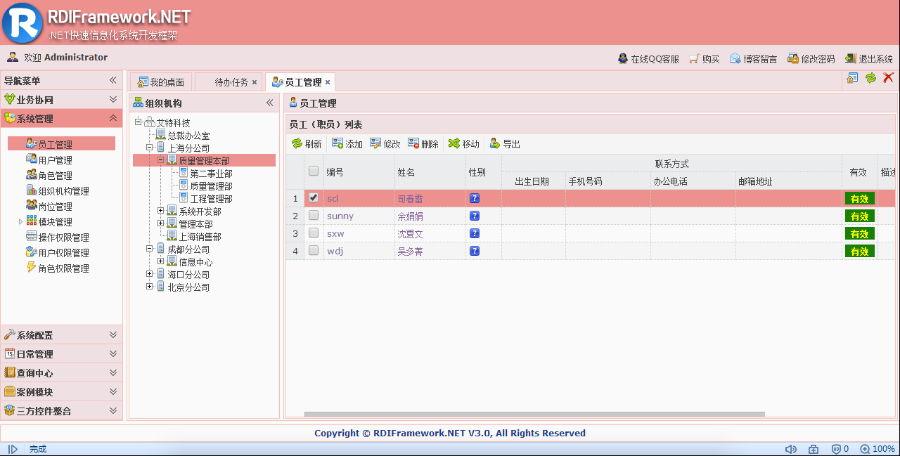Click 退出系统 to log out

click(868, 59)
